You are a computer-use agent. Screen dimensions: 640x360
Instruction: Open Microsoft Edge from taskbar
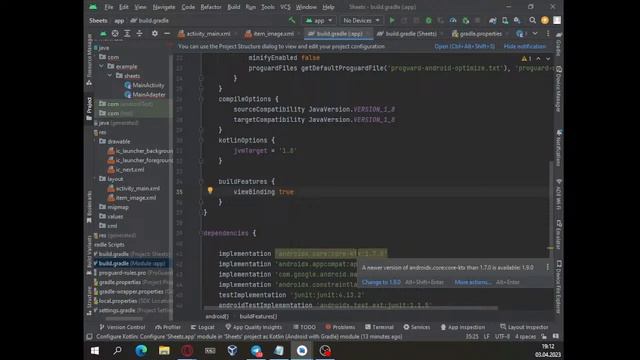pos(141,351)
